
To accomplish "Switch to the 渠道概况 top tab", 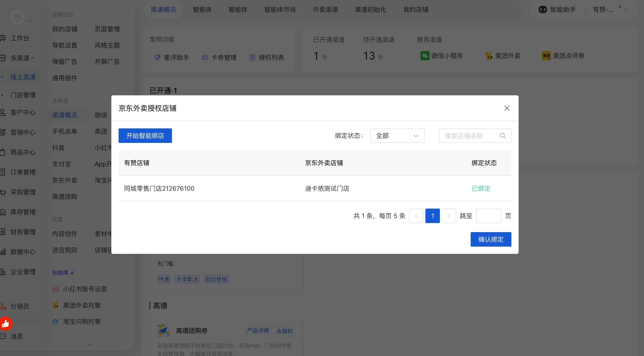I will tap(163, 10).
